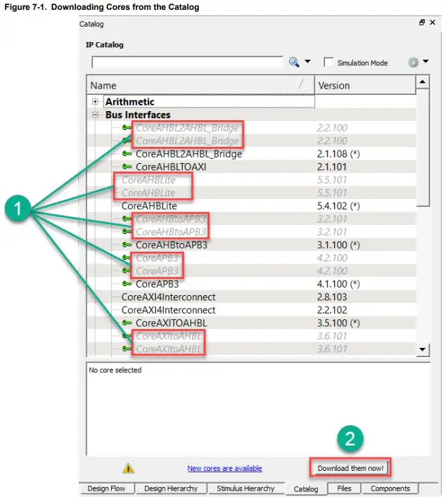The image size is (448, 499).
Task: Switch to the Stimulus Hierarchy tab
Action: [245, 488]
